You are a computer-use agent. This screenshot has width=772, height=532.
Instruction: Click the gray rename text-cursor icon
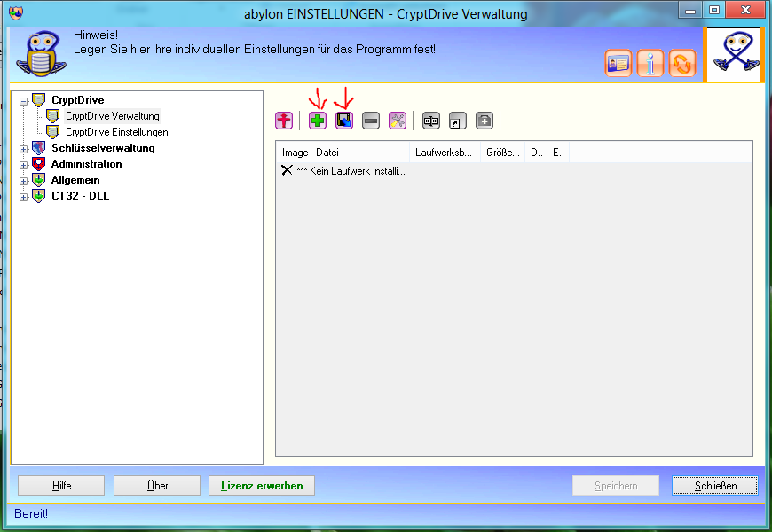pos(431,121)
